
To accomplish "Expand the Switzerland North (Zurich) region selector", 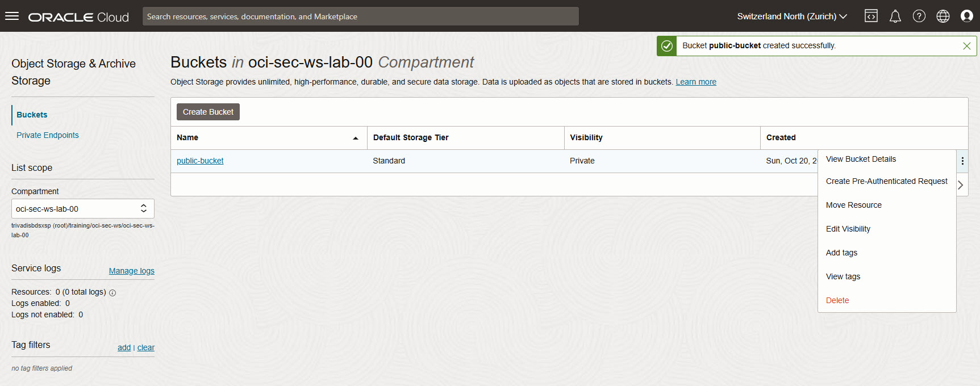I will click(792, 16).
